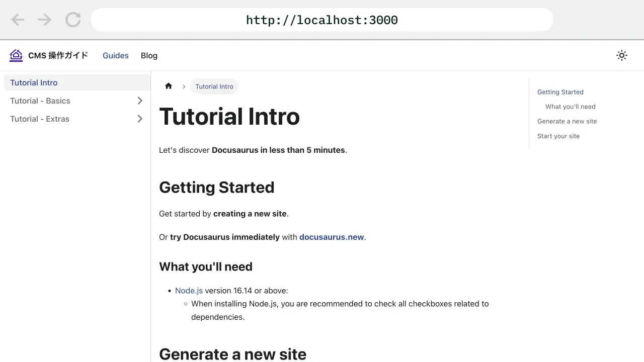Jump to Start your site in contents
The height and width of the screenshot is (362, 644).
pyautogui.click(x=558, y=136)
